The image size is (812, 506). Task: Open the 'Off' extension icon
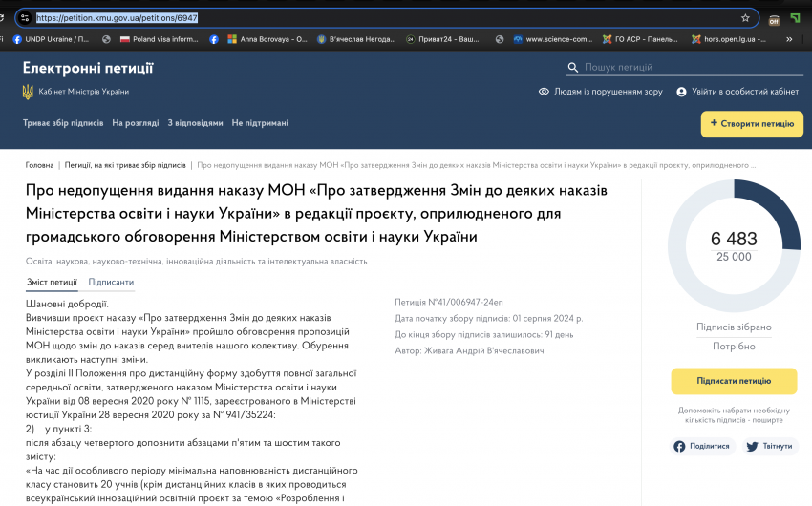point(774,20)
